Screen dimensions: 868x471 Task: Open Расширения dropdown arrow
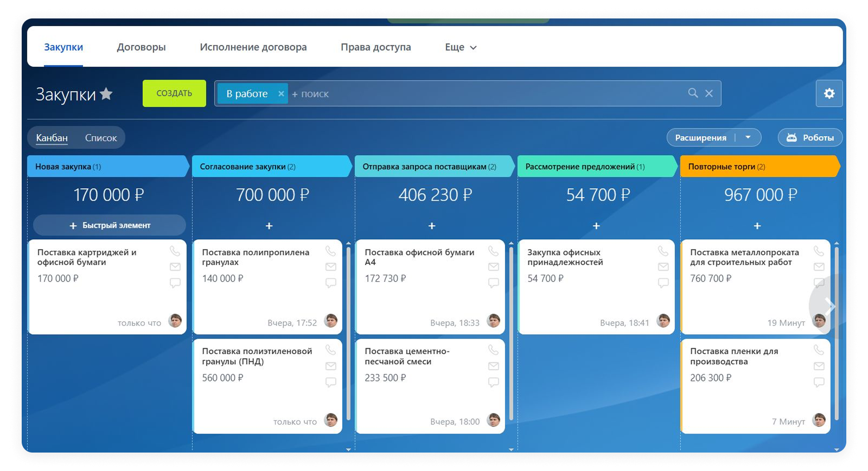[748, 137]
